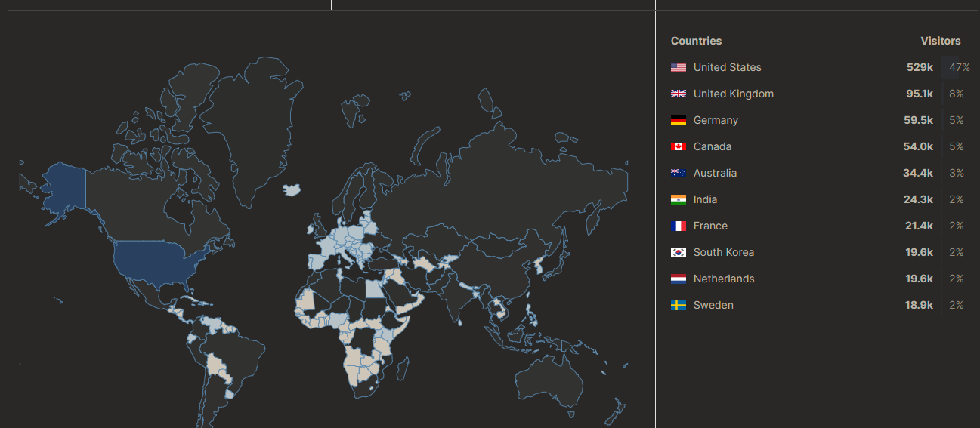Viewport: 980px width, 428px height.
Task: Click the 47% share value
Action: click(x=960, y=67)
